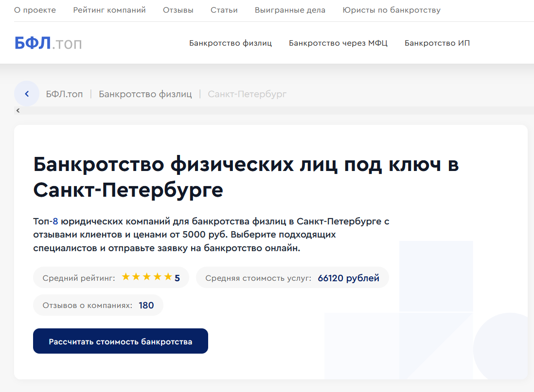Open «Выигранные дела» page
This screenshot has width=534, height=392.
290,10
